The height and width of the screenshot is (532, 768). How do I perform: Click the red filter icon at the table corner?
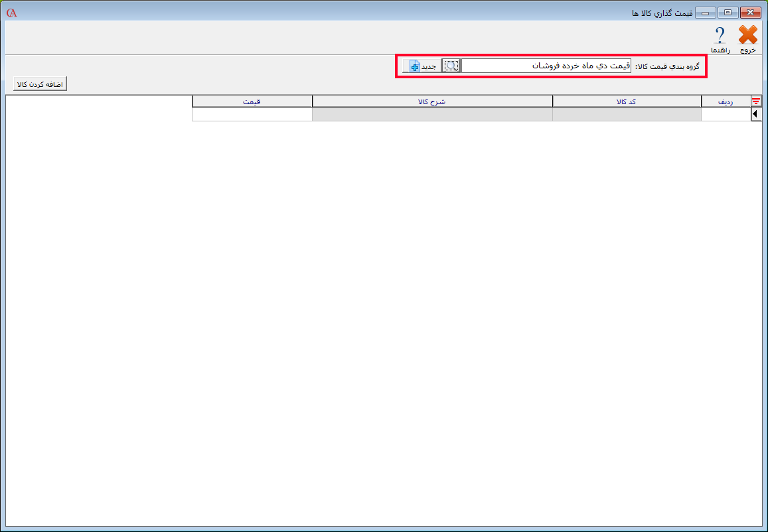[756, 101]
